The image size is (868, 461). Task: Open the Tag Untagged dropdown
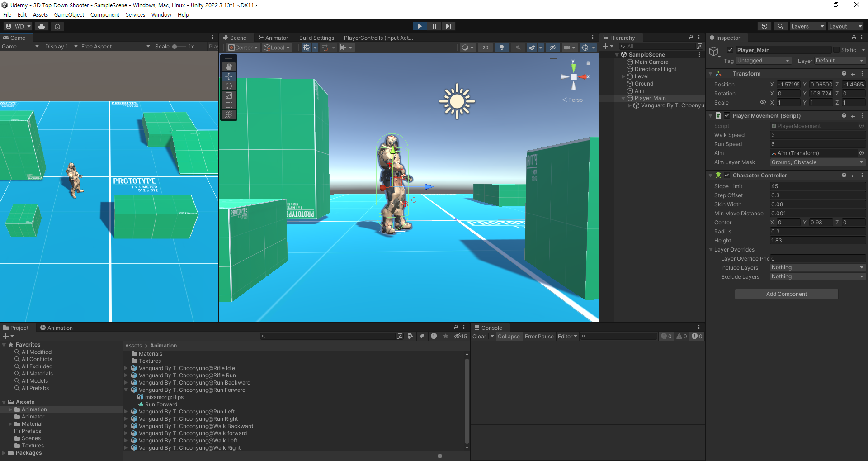[x=763, y=61]
